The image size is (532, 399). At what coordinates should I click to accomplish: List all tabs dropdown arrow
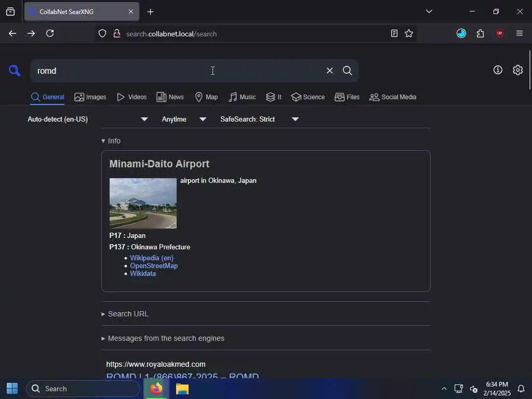point(429,11)
